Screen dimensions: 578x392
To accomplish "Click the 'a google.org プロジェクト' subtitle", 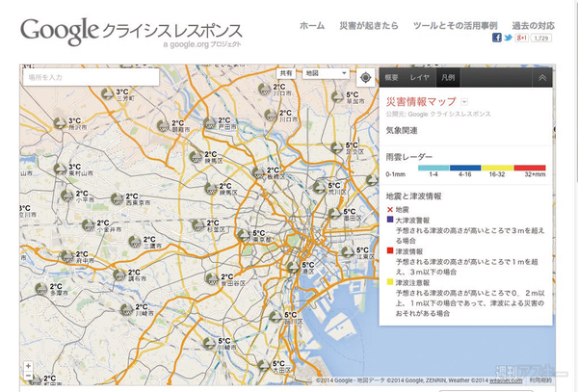I will pos(202,44).
